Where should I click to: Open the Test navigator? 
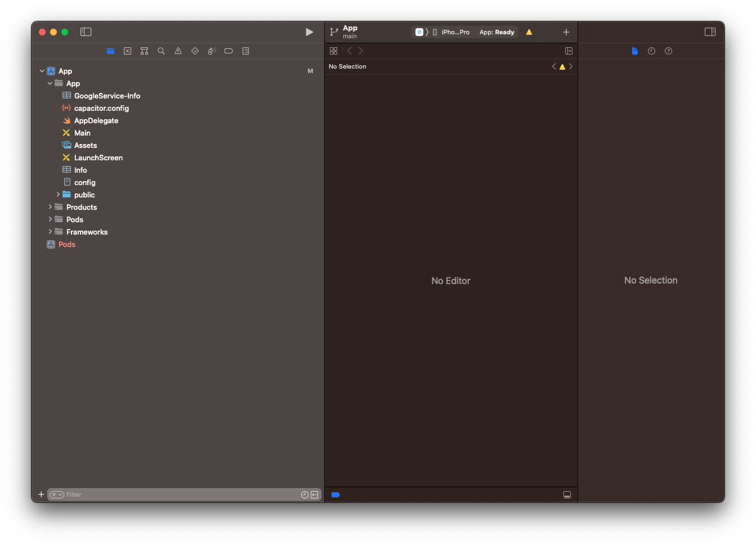(195, 51)
